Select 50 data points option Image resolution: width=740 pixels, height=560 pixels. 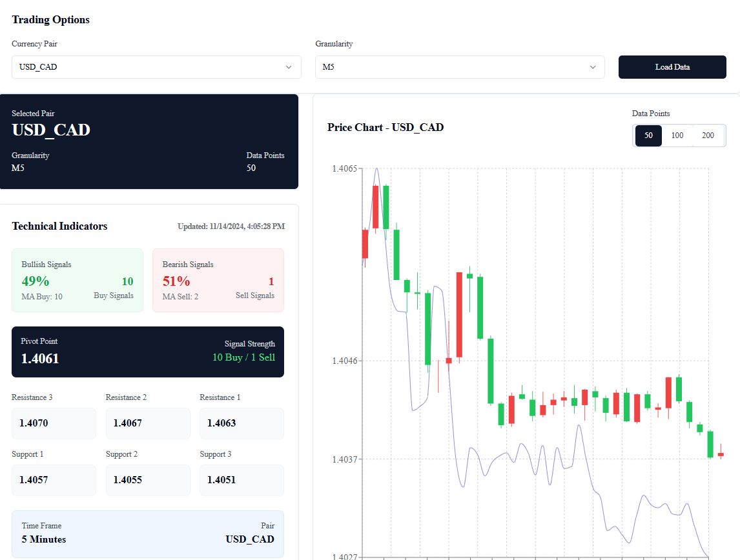point(648,135)
